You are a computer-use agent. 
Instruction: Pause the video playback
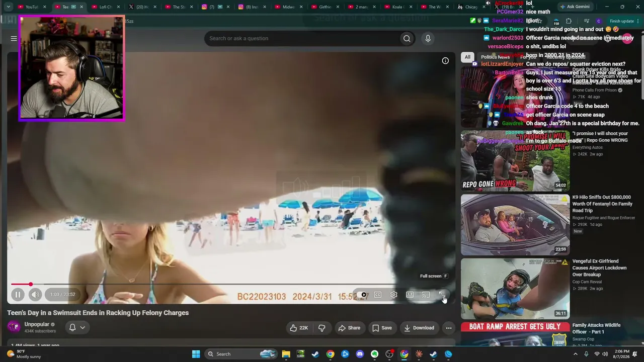click(x=18, y=295)
